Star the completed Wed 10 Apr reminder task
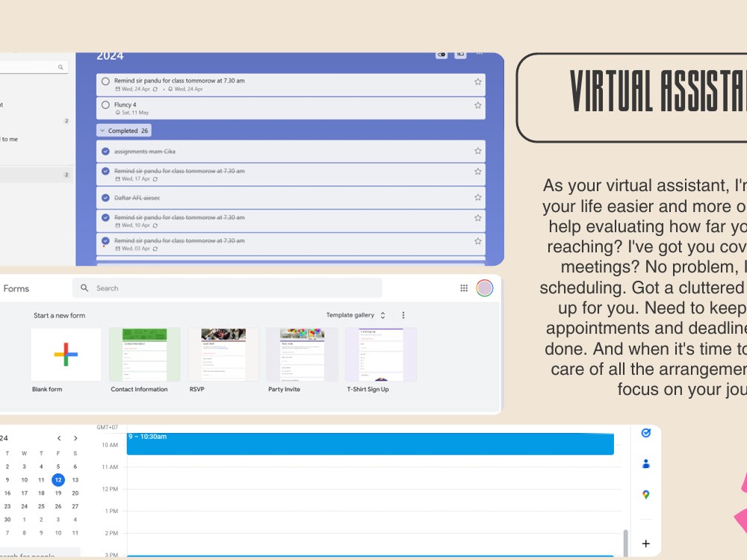This screenshot has height=560, width=747. pos(477,218)
